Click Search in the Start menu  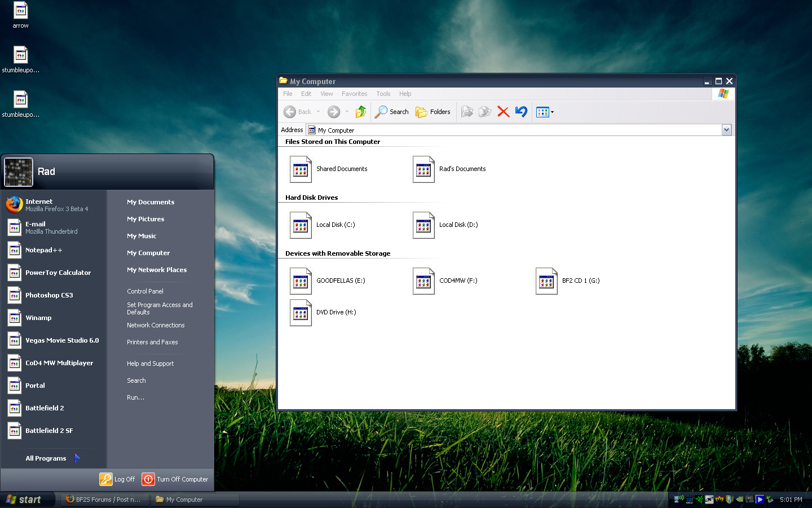pyautogui.click(x=136, y=380)
